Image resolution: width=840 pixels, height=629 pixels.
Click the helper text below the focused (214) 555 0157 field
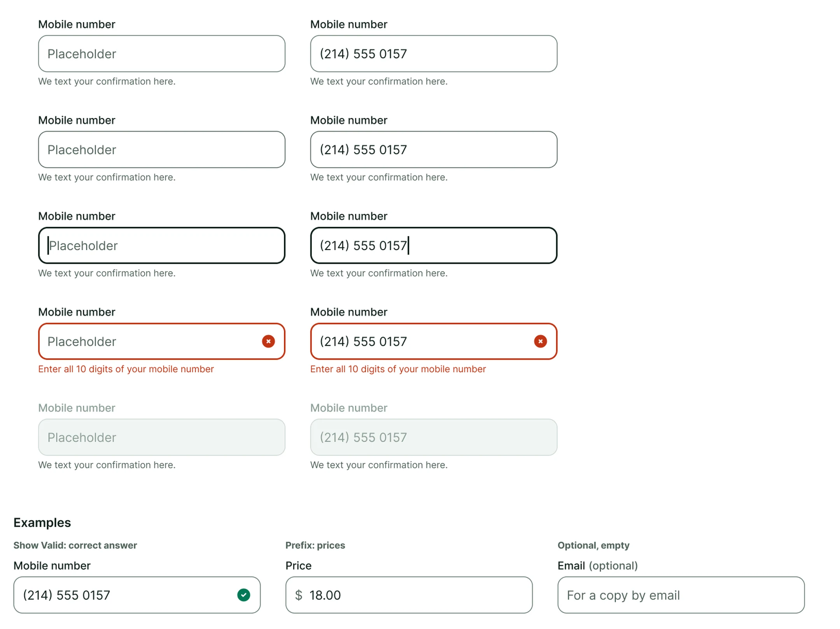(x=378, y=273)
